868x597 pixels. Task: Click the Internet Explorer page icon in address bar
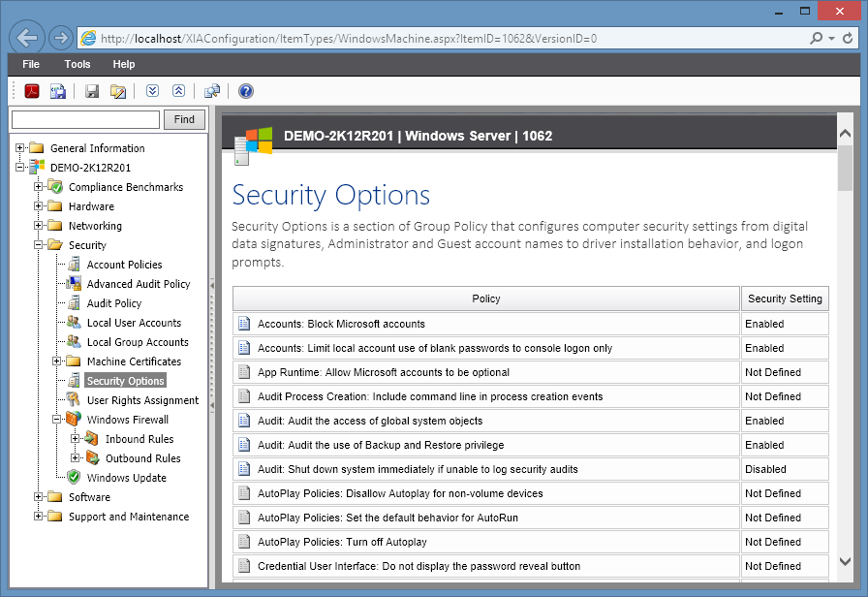pos(88,38)
